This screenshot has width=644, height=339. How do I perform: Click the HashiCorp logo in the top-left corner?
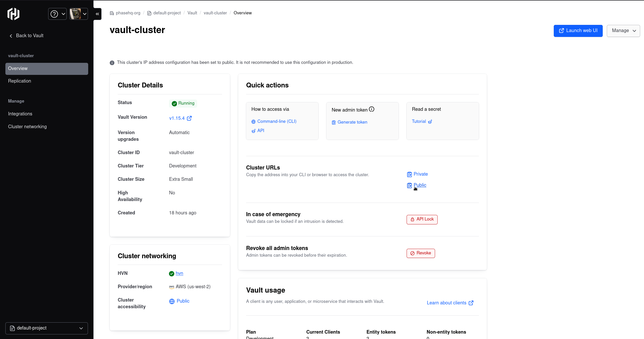click(x=13, y=14)
